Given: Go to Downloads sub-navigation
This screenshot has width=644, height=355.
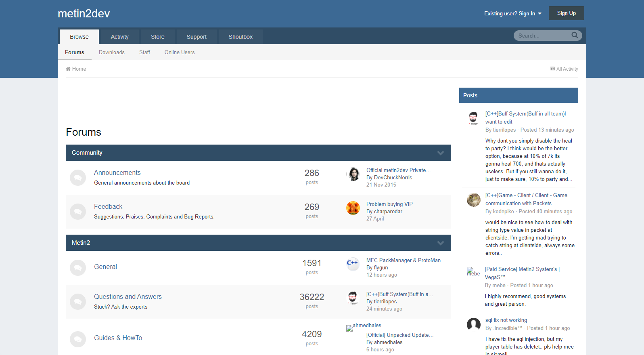Looking at the screenshot, I should pos(112,52).
